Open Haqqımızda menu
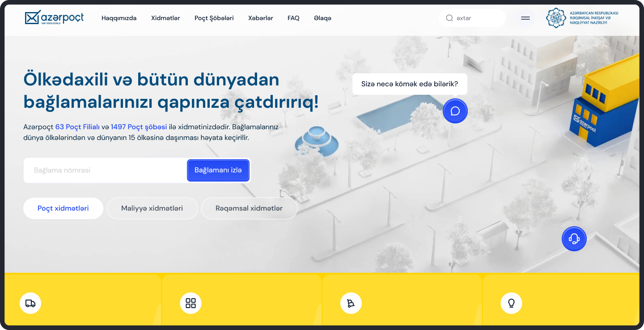Viewport: 644px width, 330px height. (x=119, y=18)
